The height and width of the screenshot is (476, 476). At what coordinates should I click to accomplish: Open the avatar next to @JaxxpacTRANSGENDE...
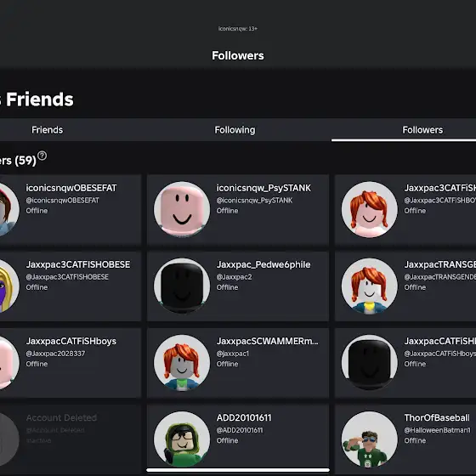click(369, 286)
